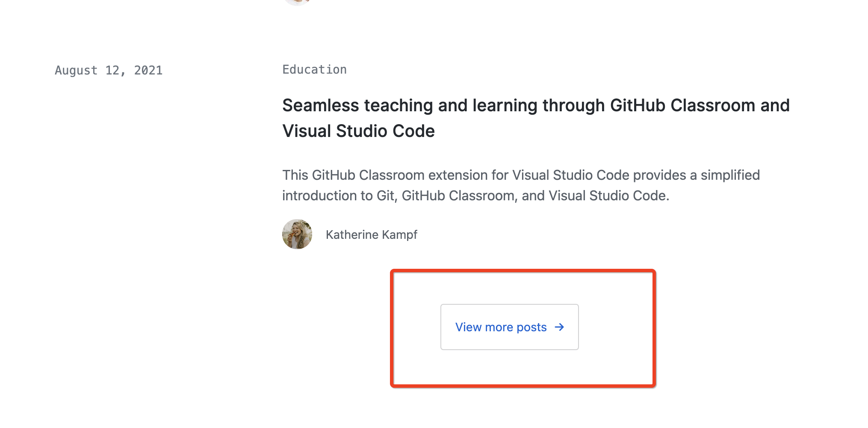Click the August 12, 2021 date

109,70
